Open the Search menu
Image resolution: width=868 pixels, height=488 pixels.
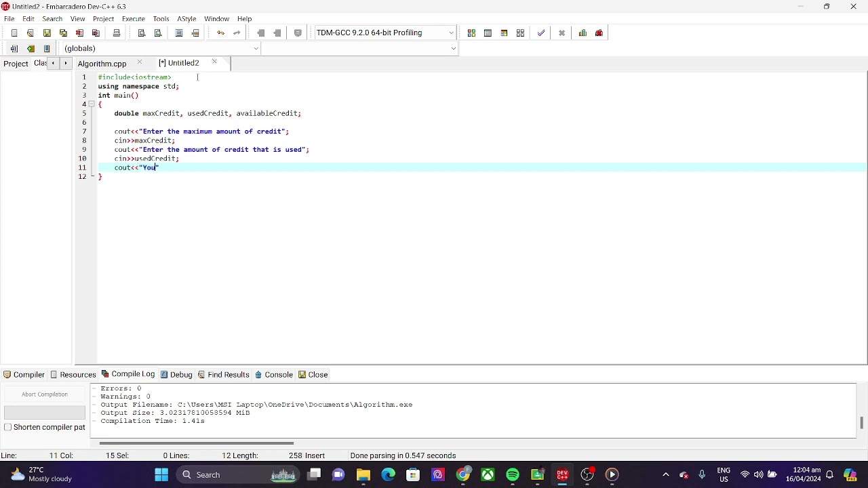coord(52,18)
